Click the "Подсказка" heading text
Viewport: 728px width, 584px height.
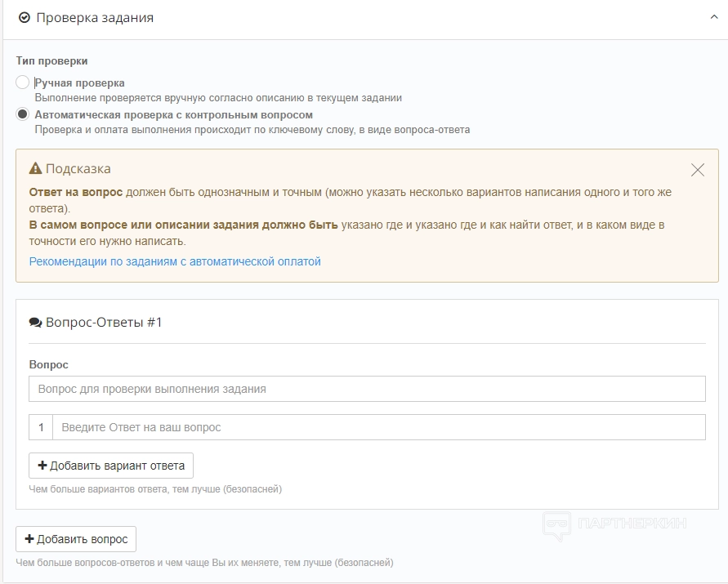(78, 169)
